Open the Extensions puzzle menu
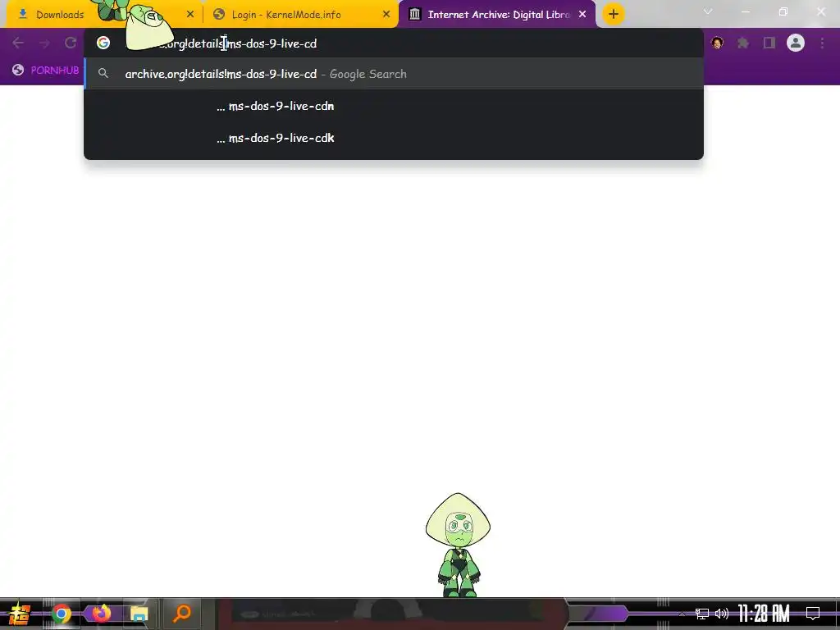 click(x=743, y=43)
